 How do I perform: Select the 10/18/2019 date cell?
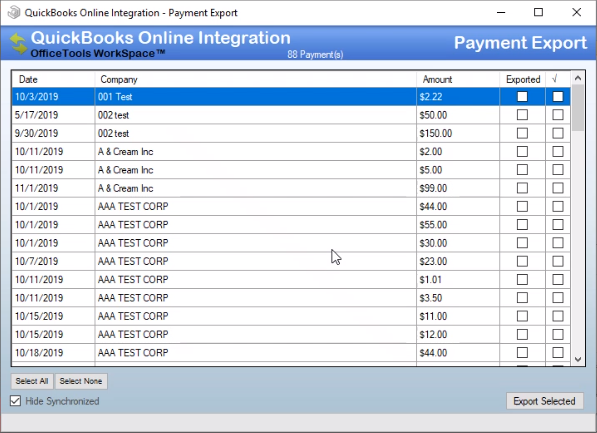point(53,353)
